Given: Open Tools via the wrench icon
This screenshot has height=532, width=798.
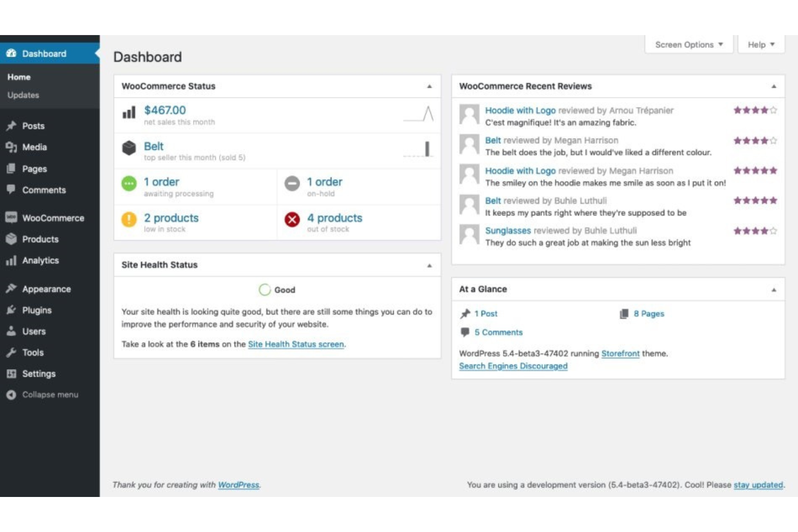Looking at the screenshot, I should click(x=11, y=353).
